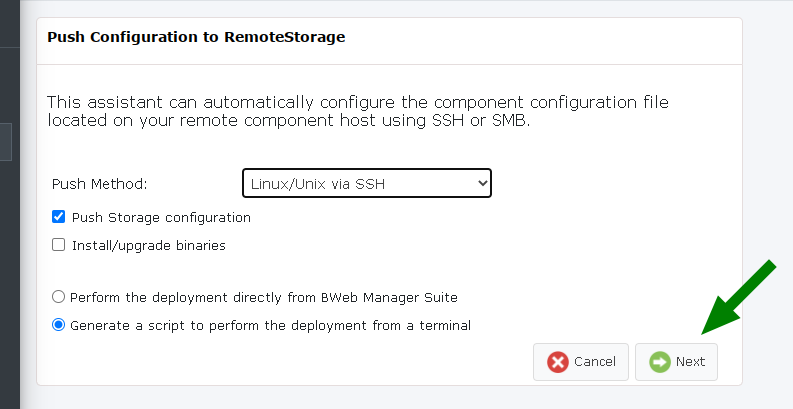Image resolution: width=793 pixels, height=409 pixels.
Task: Click the deployment from a terminal option text
Action: pyautogui.click(x=271, y=325)
